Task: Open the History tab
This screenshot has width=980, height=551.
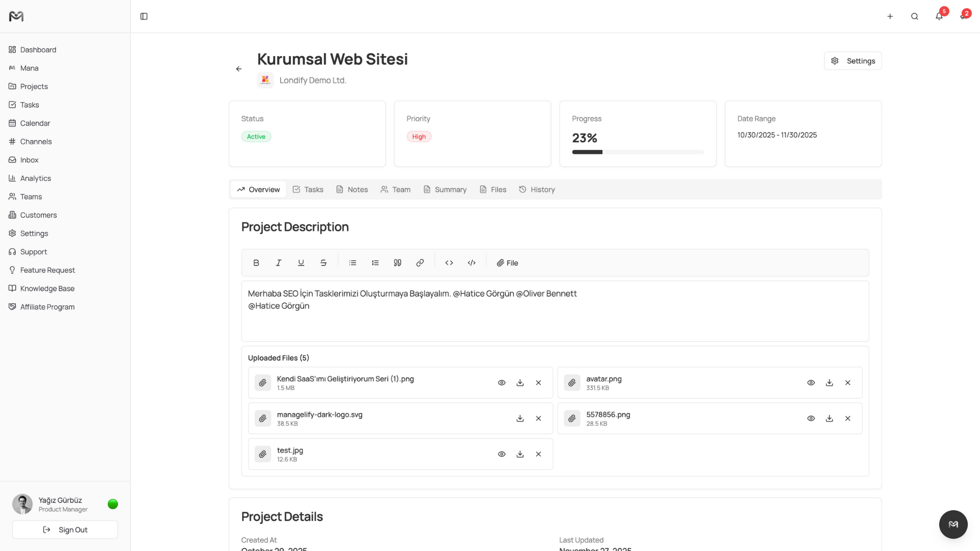Action: 537,189
